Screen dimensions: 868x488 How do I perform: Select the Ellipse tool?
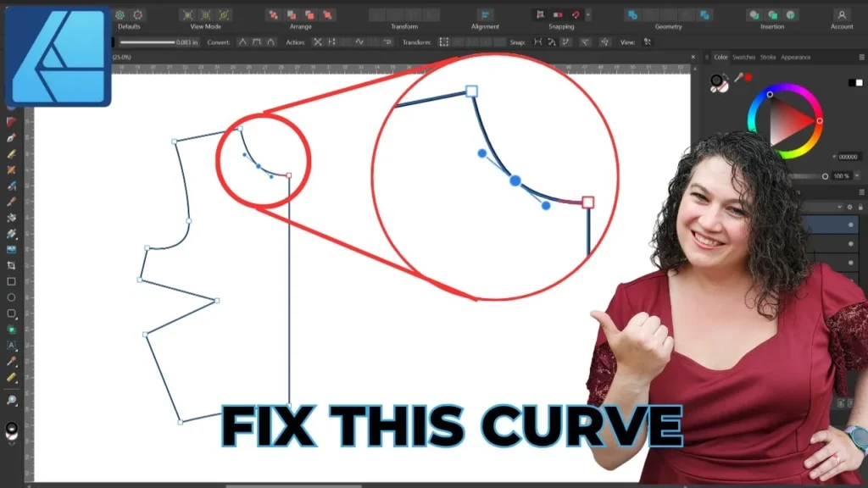click(11, 297)
